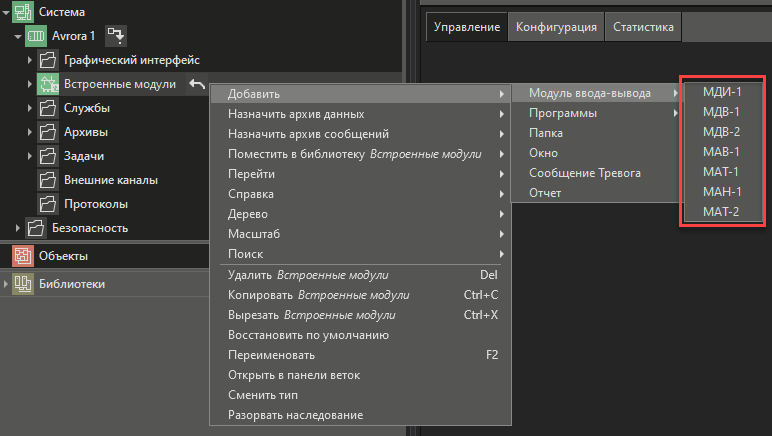Open the Конфигурация tab

coord(556,27)
